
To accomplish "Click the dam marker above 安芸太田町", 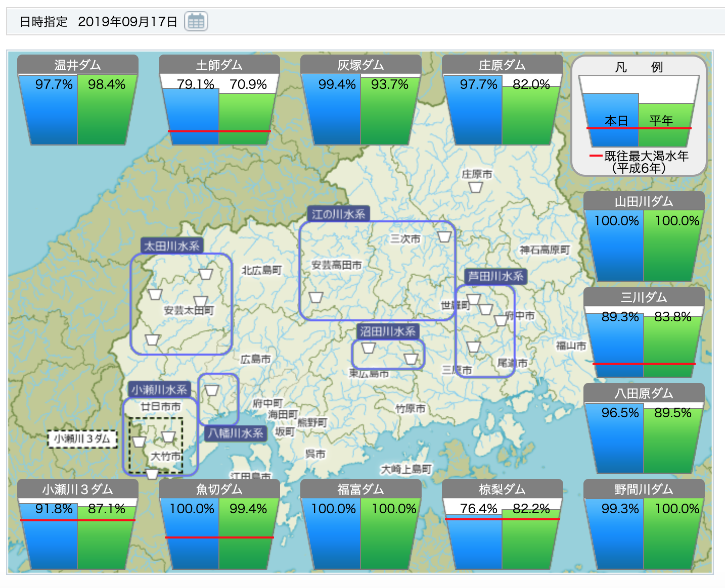I will click(x=205, y=274).
